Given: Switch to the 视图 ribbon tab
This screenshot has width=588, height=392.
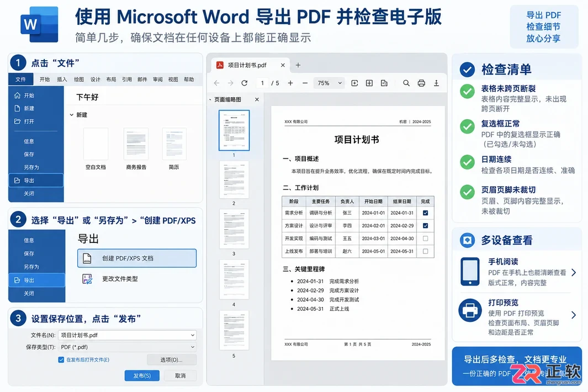Looking at the screenshot, I should tap(173, 79).
